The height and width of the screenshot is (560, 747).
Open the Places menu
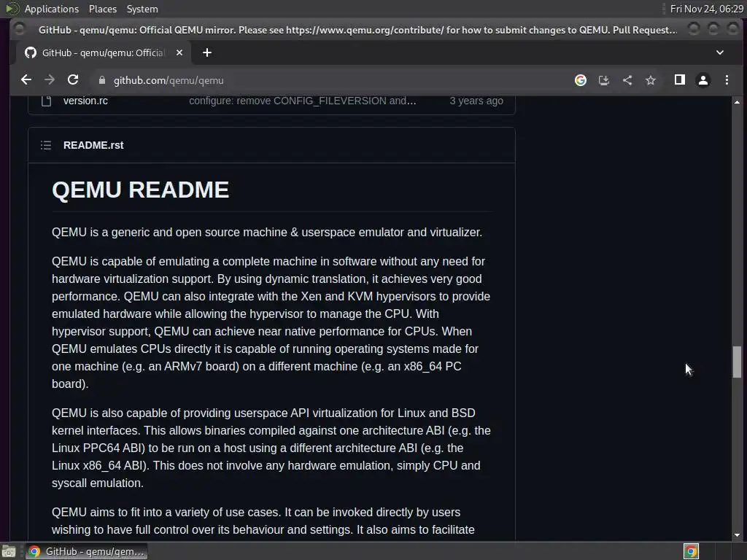pyautogui.click(x=102, y=9)
